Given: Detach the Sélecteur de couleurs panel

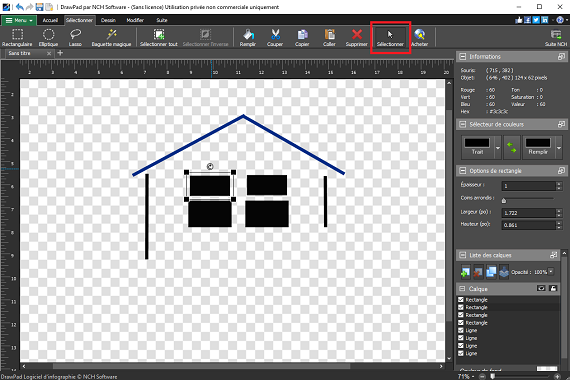Looking at the screenshot, I should click(x=561, y=124).
